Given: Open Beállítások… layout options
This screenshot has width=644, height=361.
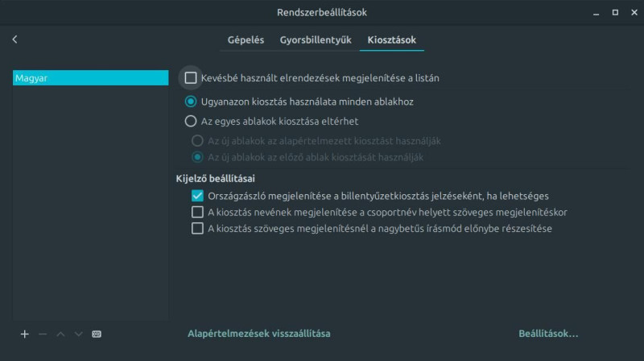Looking at the screenshot, I should 548,334.
